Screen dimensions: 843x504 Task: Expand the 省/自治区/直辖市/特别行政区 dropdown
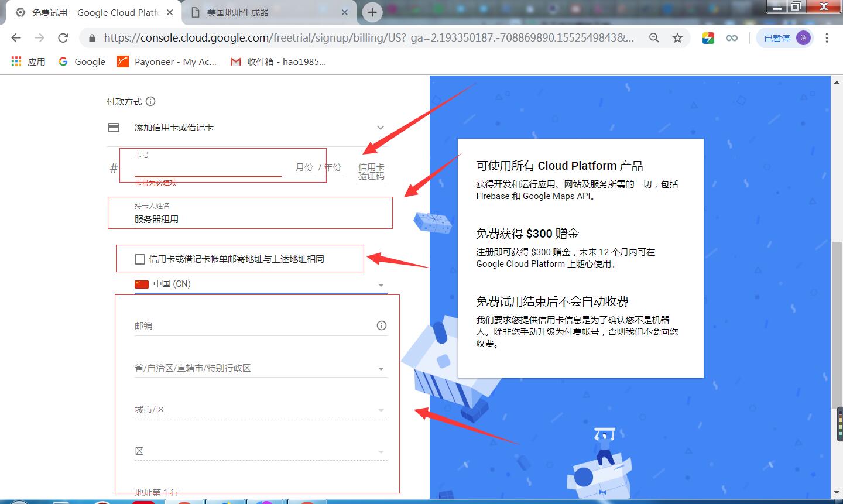(381, 368)
